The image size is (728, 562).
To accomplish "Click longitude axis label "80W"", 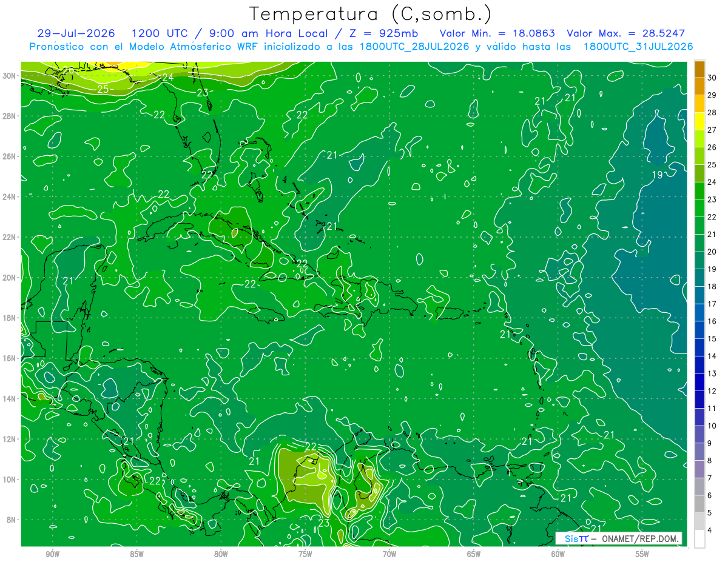I will [221, 554].
